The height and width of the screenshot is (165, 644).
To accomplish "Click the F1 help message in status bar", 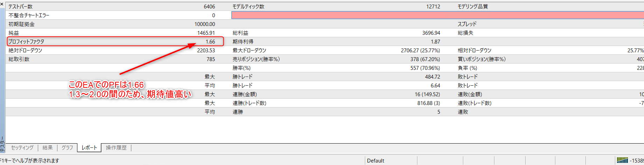I will pyautogui.click(x=30, y=161).
